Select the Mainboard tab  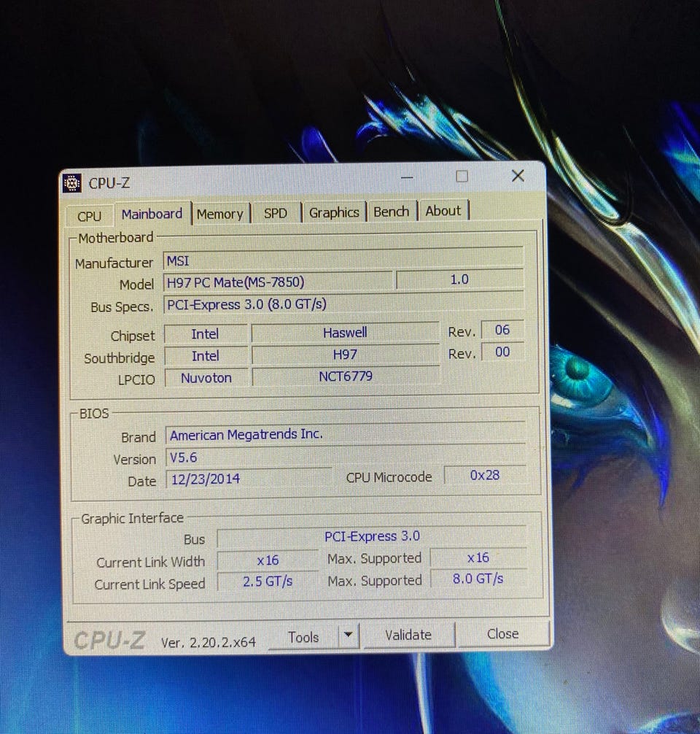pos(152,214)
